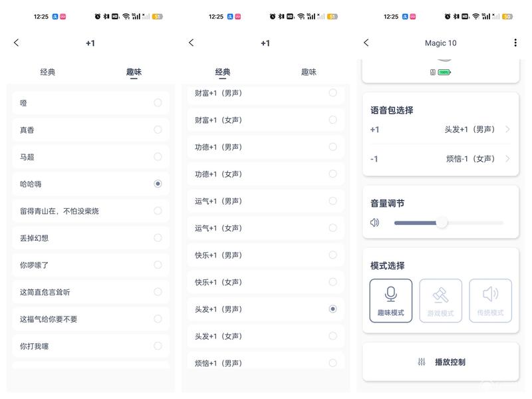Select the 游戏模式 gavel icon
The image size is (532, 399).
coord(440,295)
